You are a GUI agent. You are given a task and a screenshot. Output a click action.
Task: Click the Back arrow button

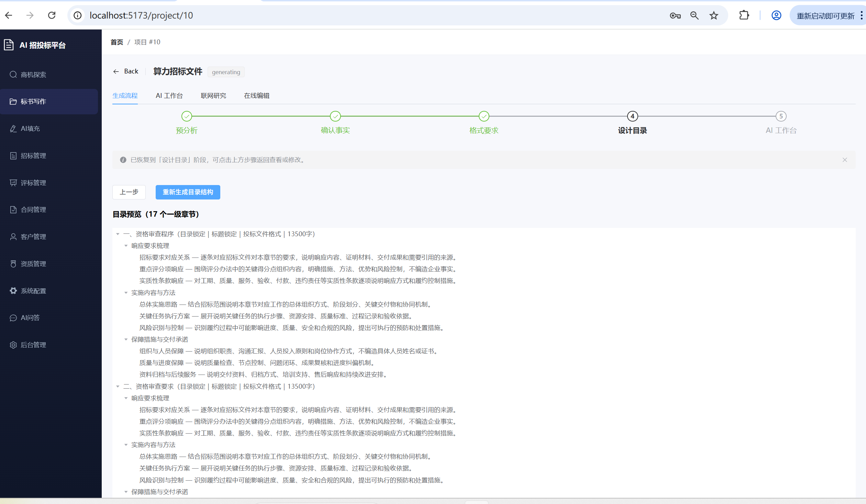pos(125,71)
